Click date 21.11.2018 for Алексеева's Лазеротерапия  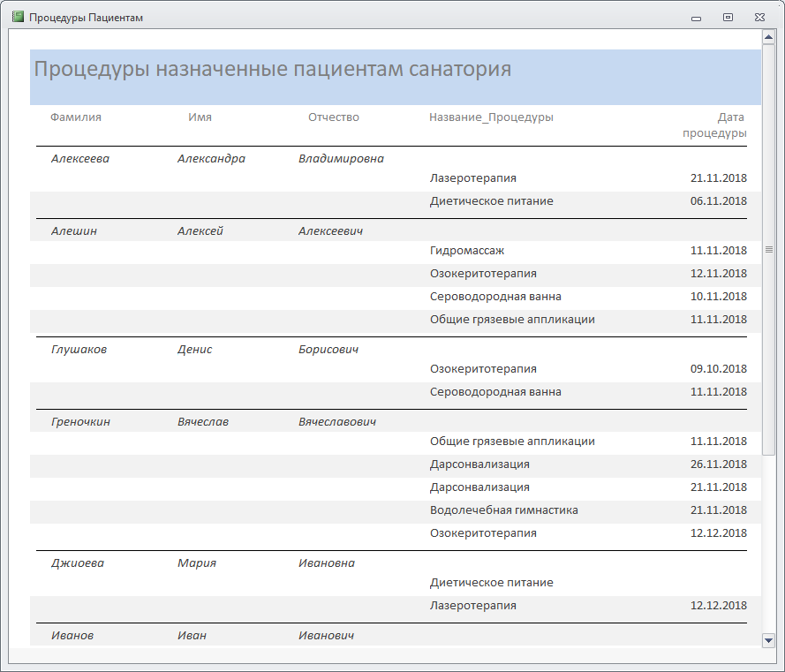[719, 178]
